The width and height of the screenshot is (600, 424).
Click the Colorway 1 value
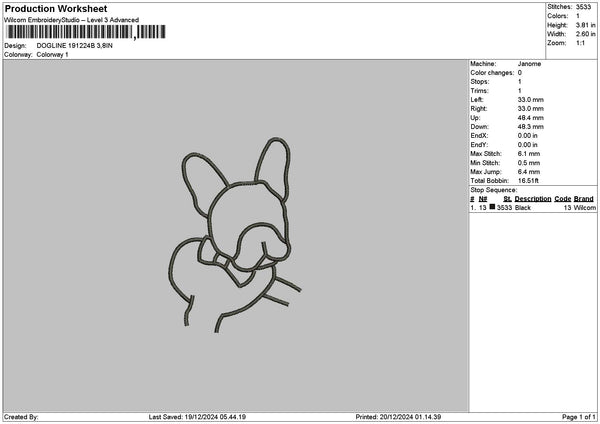[x=52, y=55]
